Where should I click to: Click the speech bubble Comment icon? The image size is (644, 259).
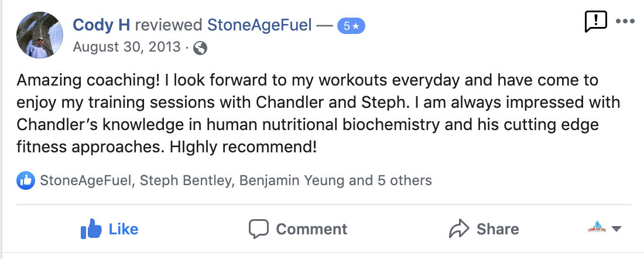pyautogui.click(x=258, y=229)
